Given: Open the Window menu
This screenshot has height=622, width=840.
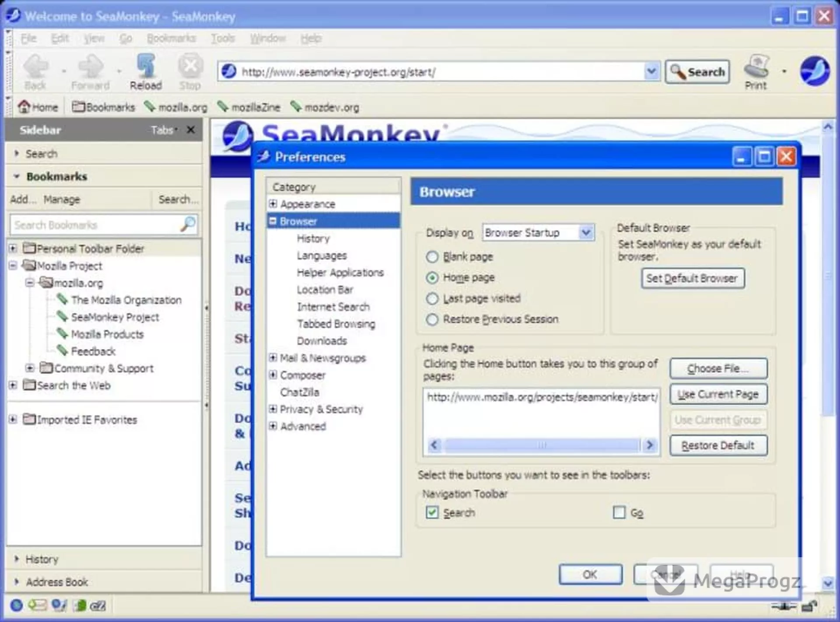Looking at the screenshot, I should tap(268, 39).
